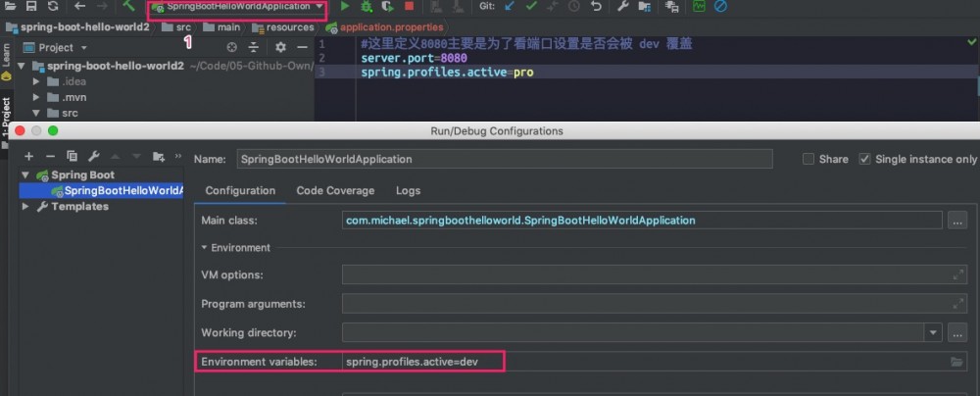Expand Program arguments field icon
Screen dimensions: 980x396
(x=957, y=304)
